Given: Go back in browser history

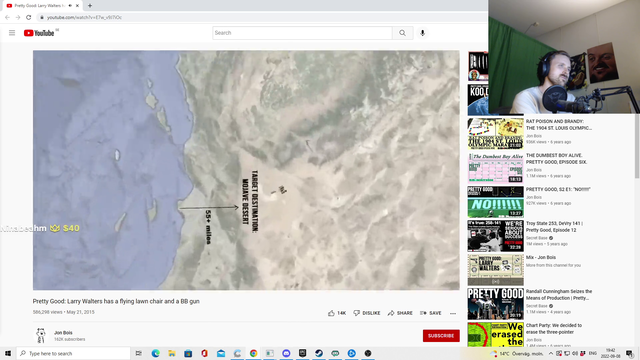Looking at the screenshot, I should tap(7, 17).
